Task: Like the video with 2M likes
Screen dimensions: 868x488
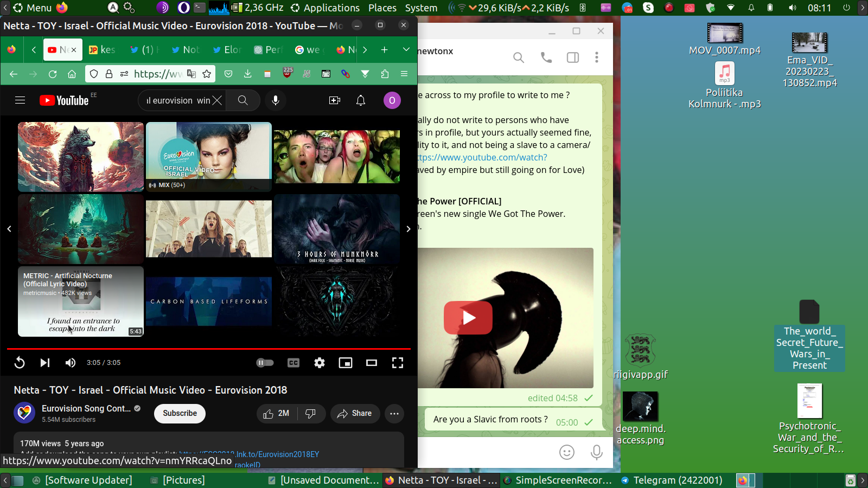Action: click(276, 414)
